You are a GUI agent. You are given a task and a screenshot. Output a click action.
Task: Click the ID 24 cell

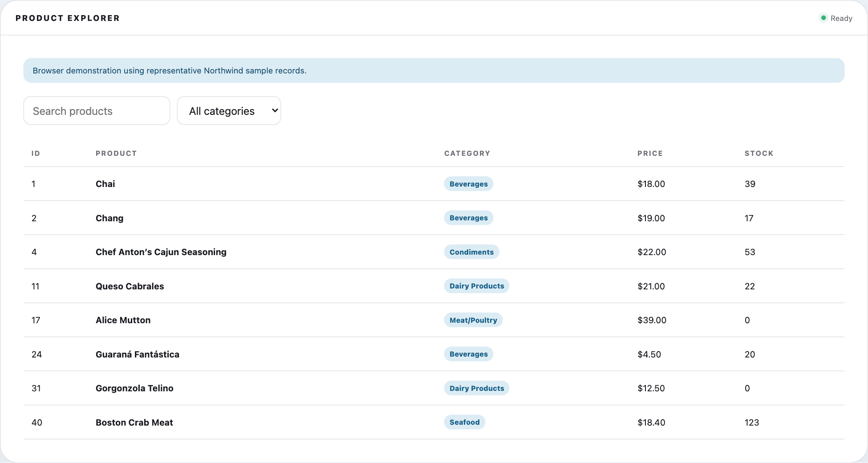[37, 354]
